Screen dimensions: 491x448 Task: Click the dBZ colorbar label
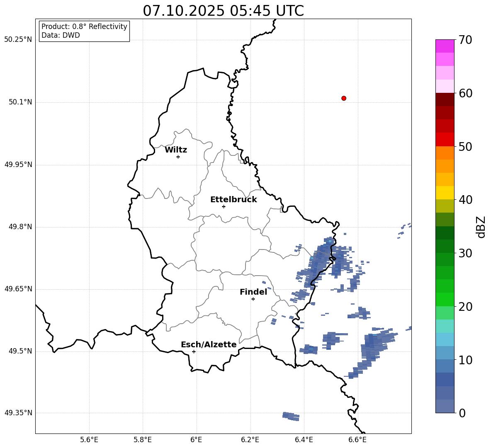[481, 227]
